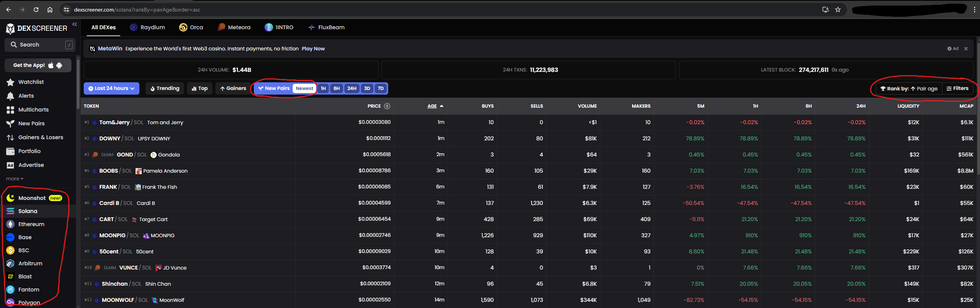This screenshot has width=980, height=308.
Task: Switch to the All DEXes tab
Action: pyautogui.click(x=103, y=27)
